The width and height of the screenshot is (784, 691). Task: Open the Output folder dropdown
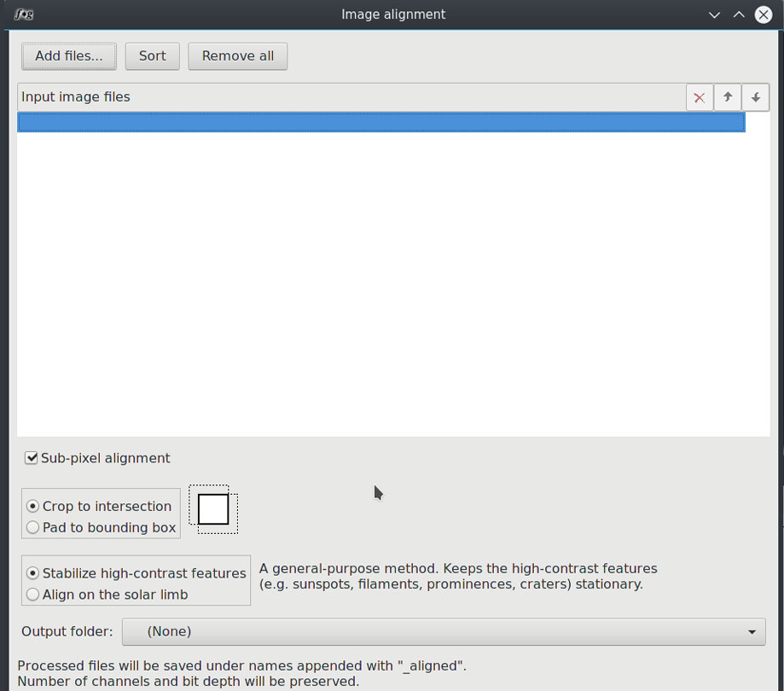pyautogui.click(x=444, y=631)
